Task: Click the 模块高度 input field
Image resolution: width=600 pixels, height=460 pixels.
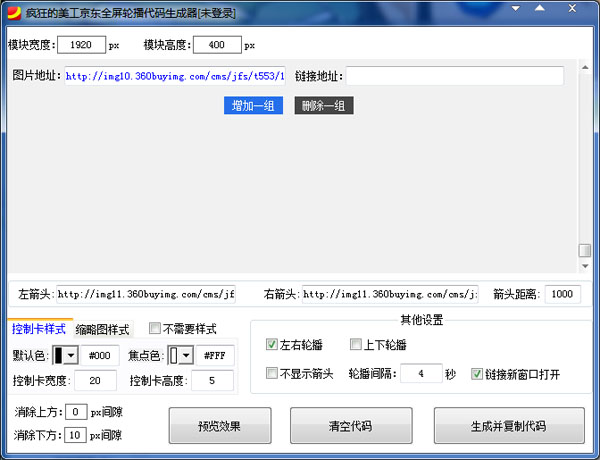Action: coord(217,45)
